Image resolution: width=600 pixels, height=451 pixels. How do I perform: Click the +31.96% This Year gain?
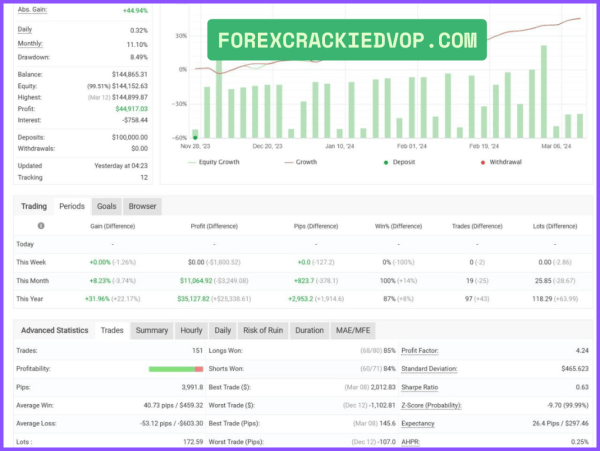coord(97,299)
